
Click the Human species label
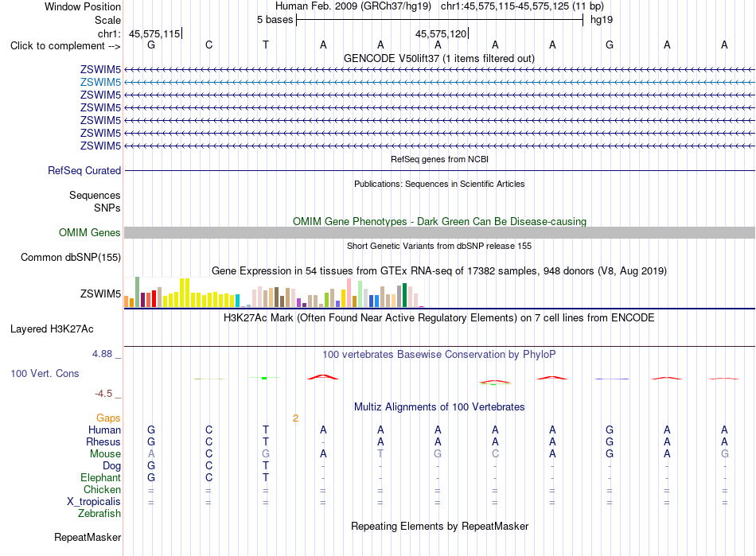[x=104, y=430]
